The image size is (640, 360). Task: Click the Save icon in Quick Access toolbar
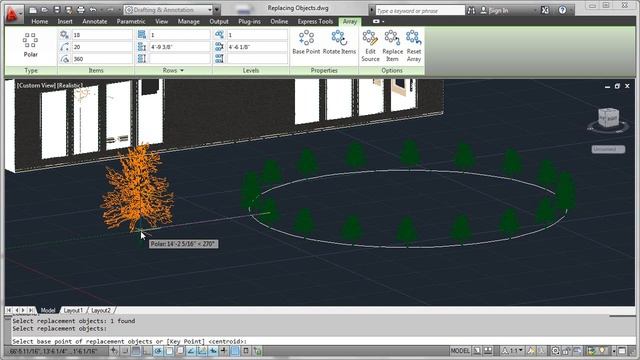coord(57,10)
